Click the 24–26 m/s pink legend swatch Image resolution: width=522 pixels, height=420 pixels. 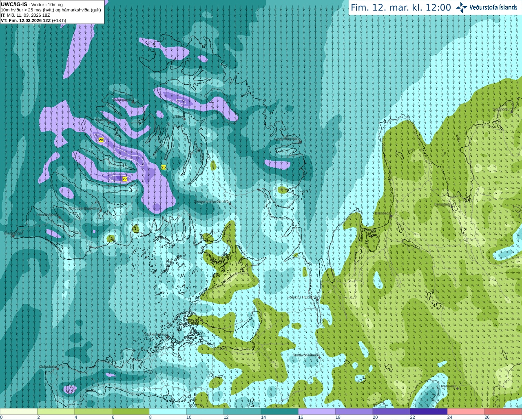coord(466,411)
